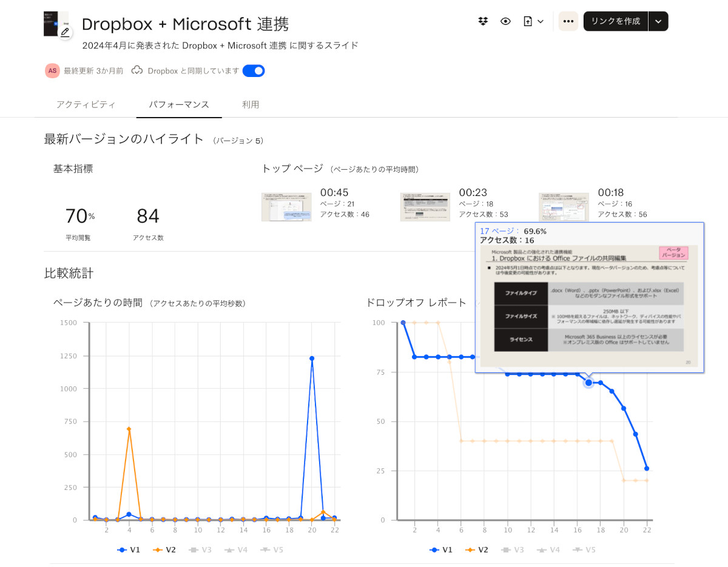Open the three-dots more options menu

[x=568, y=21]
